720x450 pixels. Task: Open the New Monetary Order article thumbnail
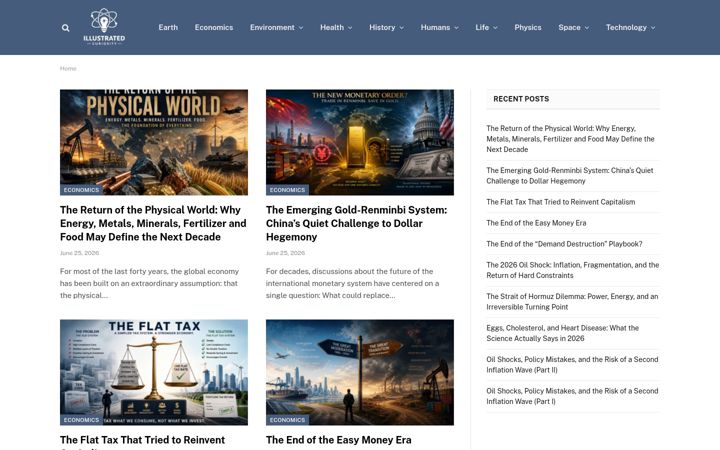tap(360, 142)
